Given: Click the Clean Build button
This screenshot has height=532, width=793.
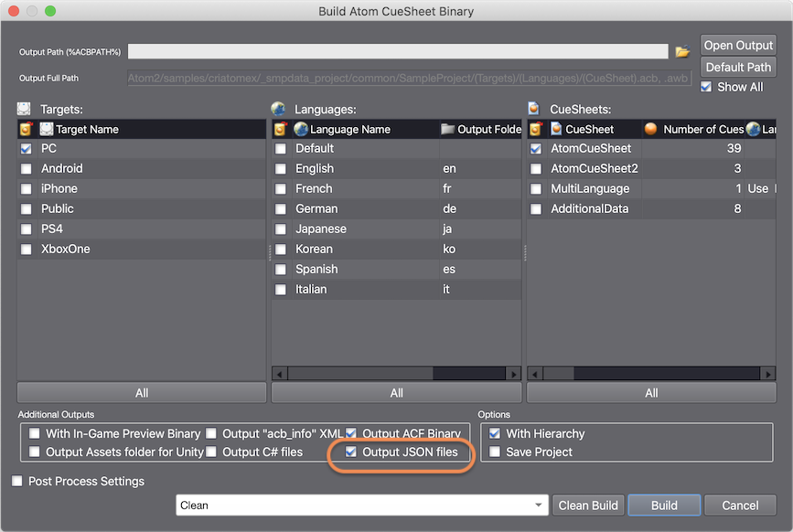Looking at the screenshot, I should pos(588,505).
